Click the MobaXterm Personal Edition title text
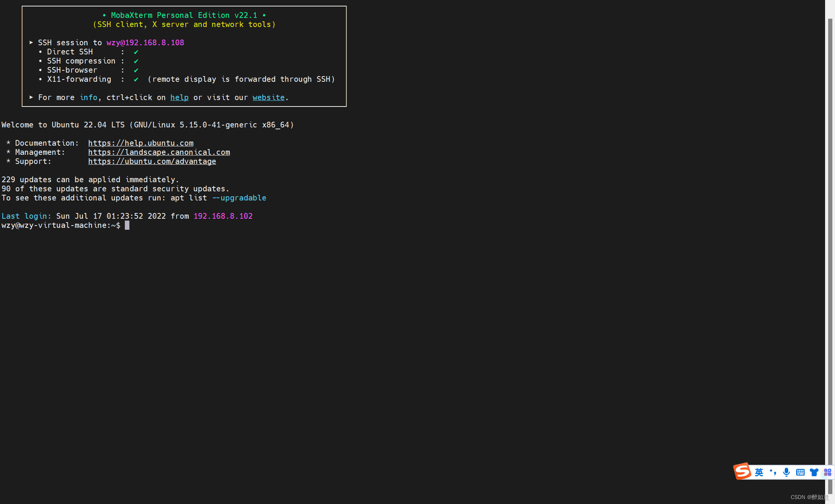 click(184, 15)
